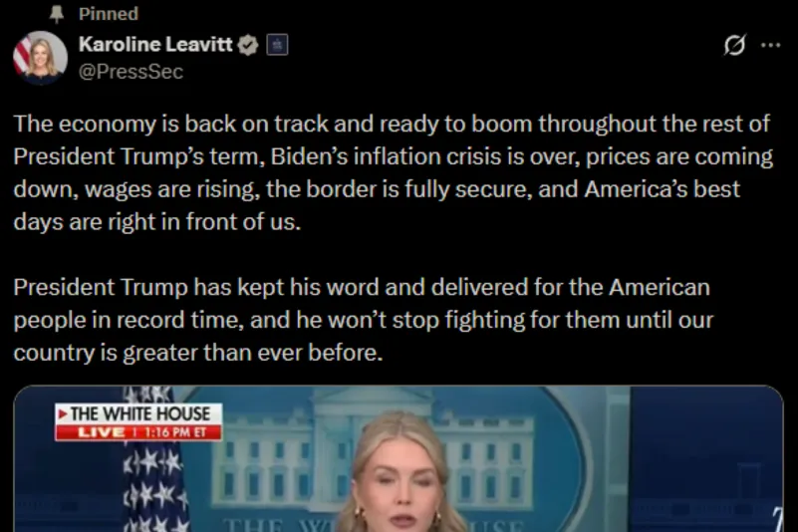Click the line starting "The economy is back"
The image size is (798, 532).
pos(392,124)
